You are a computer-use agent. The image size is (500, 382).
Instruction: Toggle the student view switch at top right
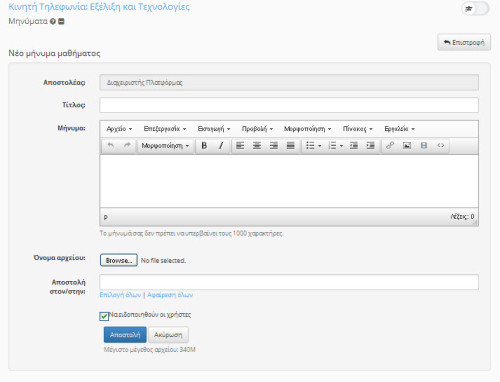[x=475, y=9]
